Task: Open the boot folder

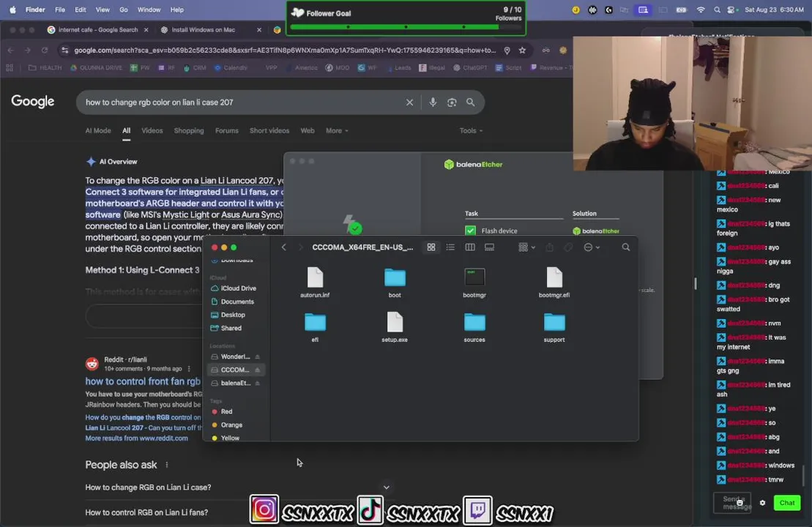Action: [395, 282]
